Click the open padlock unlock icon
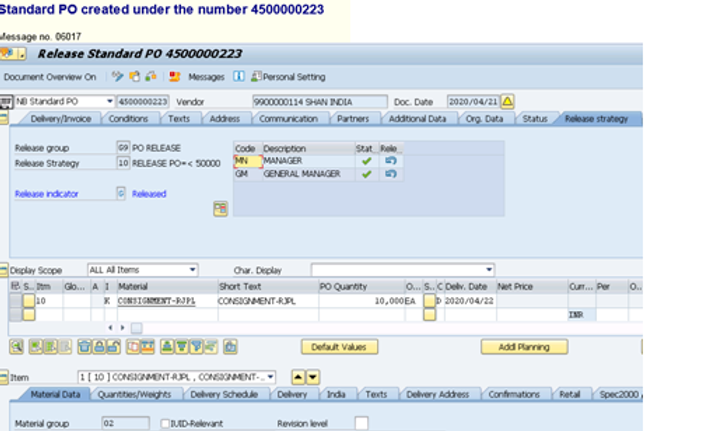The height and width of the screenshot is (431, 704). point(114,347)
